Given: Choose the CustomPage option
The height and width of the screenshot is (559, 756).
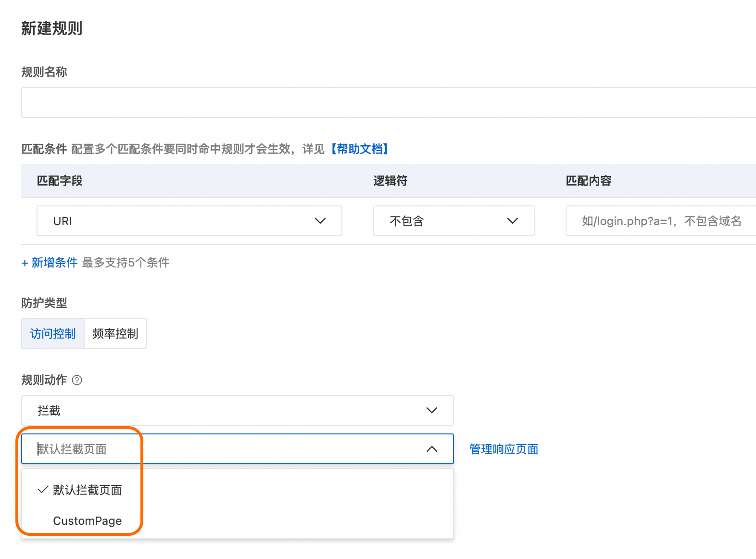Looking at the screenshot, I should (x=237, y=521).
